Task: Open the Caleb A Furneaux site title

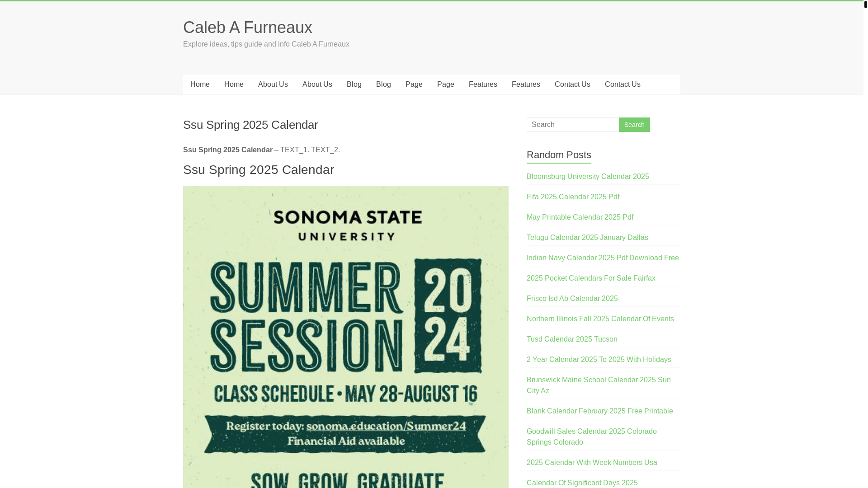Action: [247, 28]
